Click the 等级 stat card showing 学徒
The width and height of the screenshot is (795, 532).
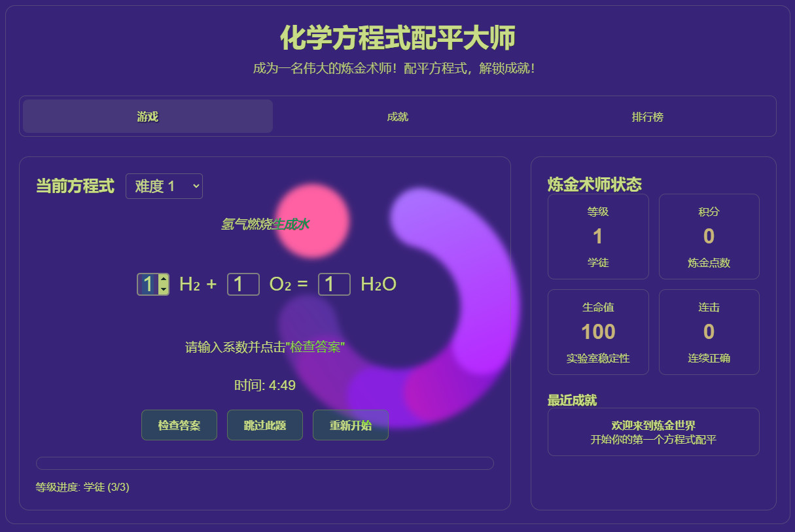(x=598, y=236)
